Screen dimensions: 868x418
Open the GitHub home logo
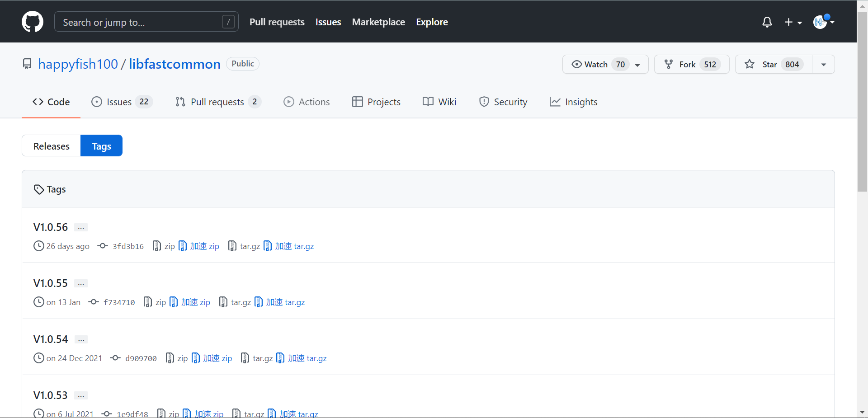click(33, 22)
